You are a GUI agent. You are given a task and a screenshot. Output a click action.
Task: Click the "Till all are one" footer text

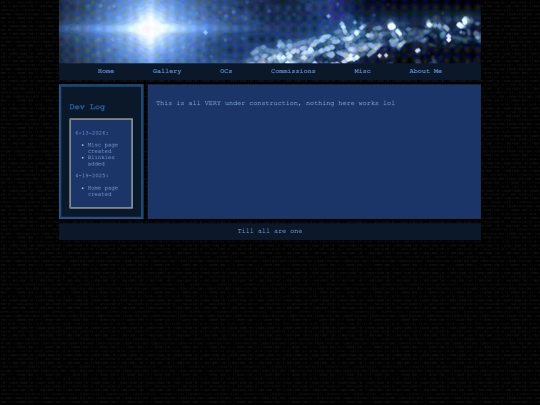(x=270, y=231)
